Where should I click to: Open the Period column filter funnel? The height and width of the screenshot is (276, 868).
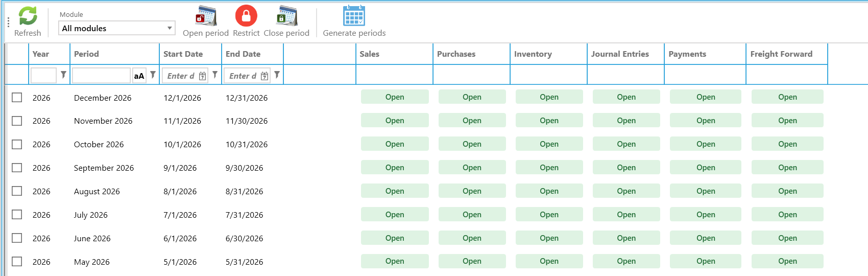(x=153, y=75)
